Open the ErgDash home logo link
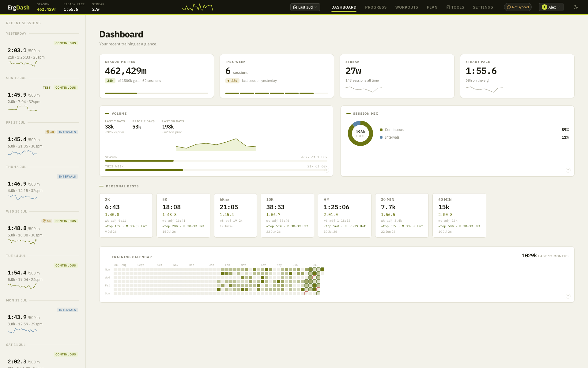The width and height of the screenshot is (588, 368). tap(18, 7)
